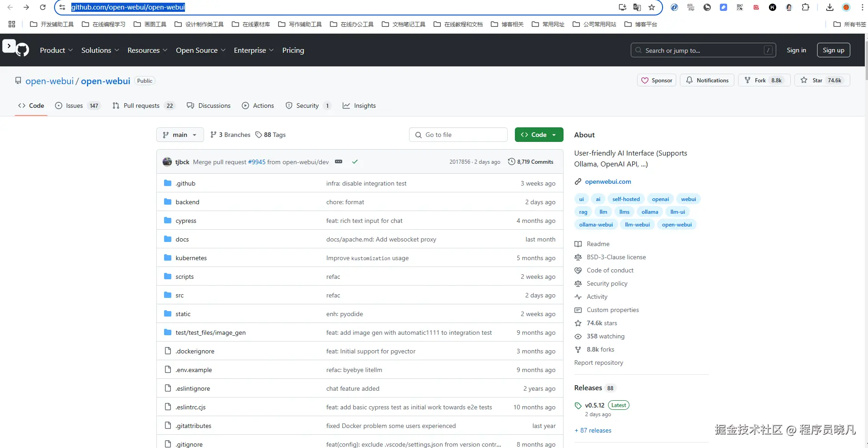This screenshot has width=868, height=448.
Task: Click the Report repository link
Action: tap(599, 362)
